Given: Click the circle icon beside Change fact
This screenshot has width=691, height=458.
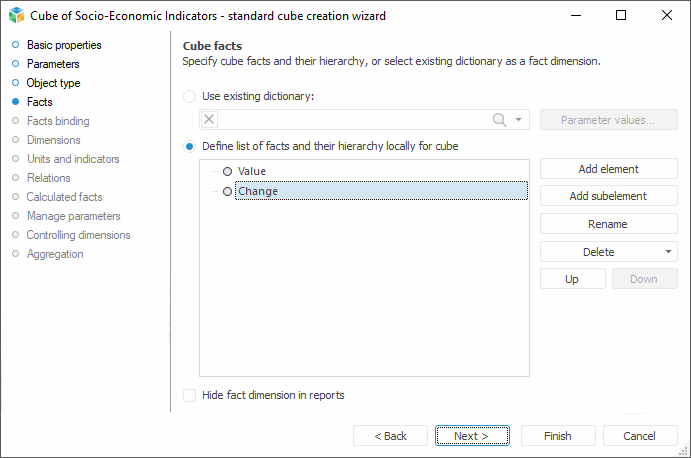Looking at the screenshot, I should coord(227,191).
